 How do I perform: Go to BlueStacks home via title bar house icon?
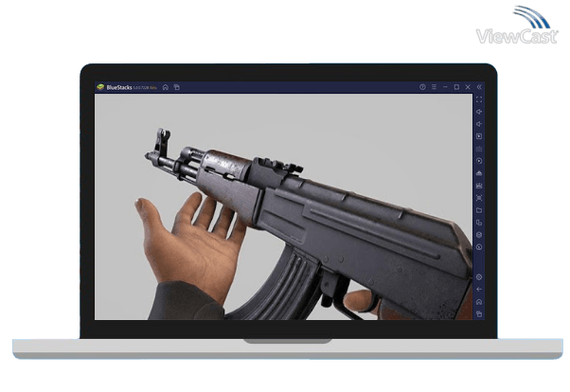click(x=166, y=87)
